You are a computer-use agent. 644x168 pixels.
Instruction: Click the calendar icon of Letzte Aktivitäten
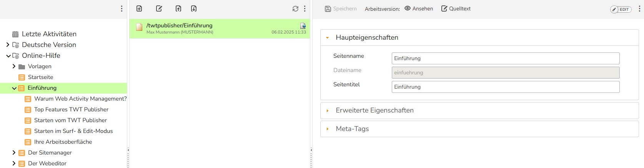tap(15, 34)
